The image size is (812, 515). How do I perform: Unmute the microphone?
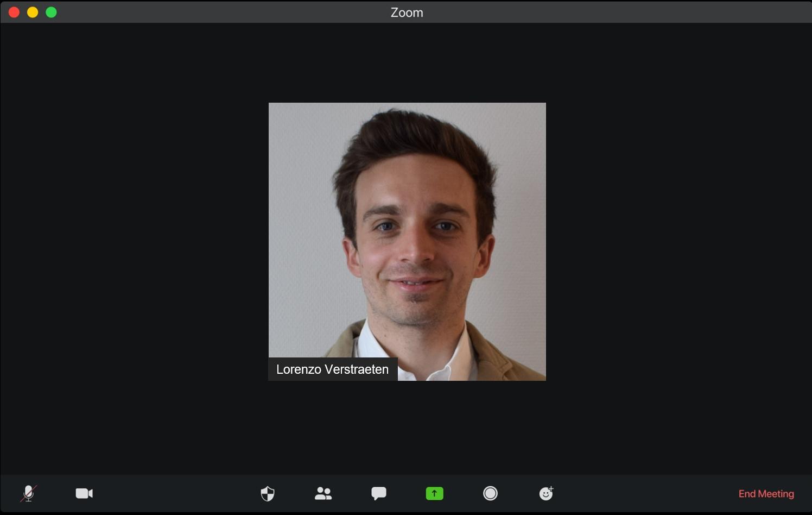tap(28, 493)
